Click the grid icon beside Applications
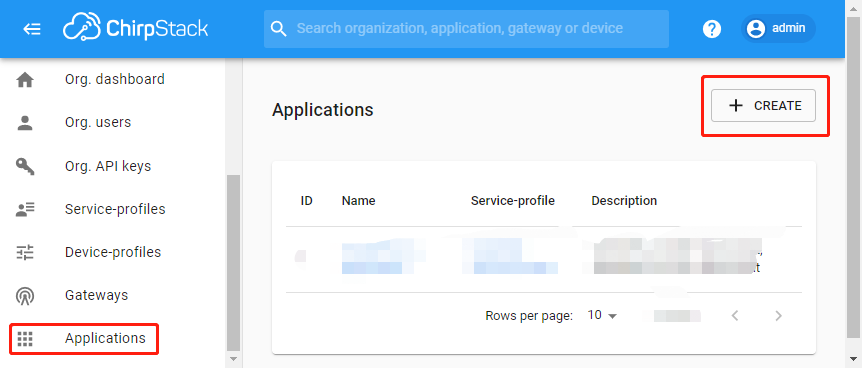Viewport: 862px width, 368px height. point(25,339)
